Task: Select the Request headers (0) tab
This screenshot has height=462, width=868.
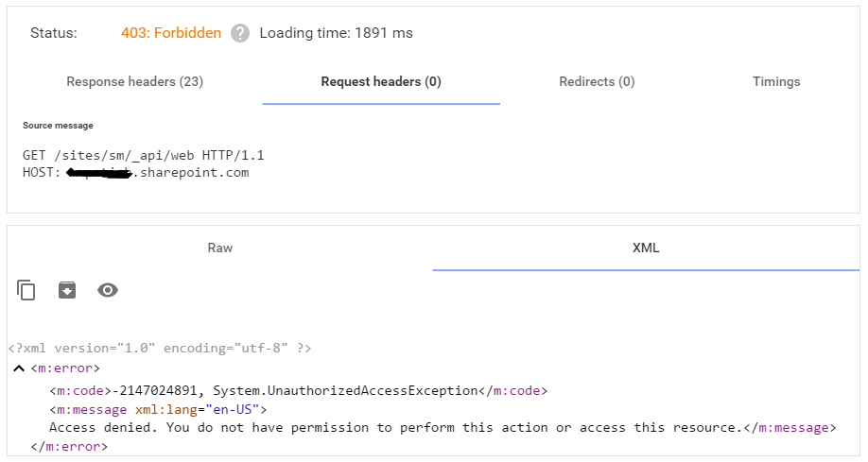Action: (381, 82)
